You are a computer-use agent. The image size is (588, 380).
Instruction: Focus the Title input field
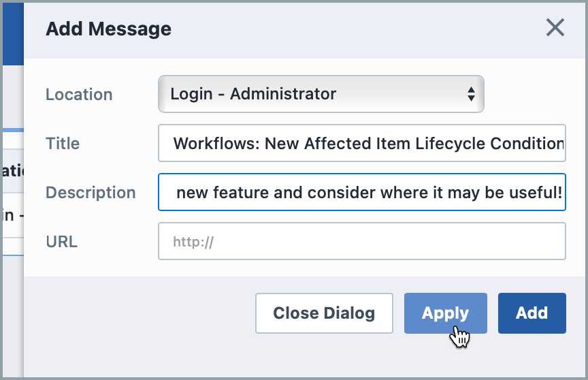[x=362, y=143]
